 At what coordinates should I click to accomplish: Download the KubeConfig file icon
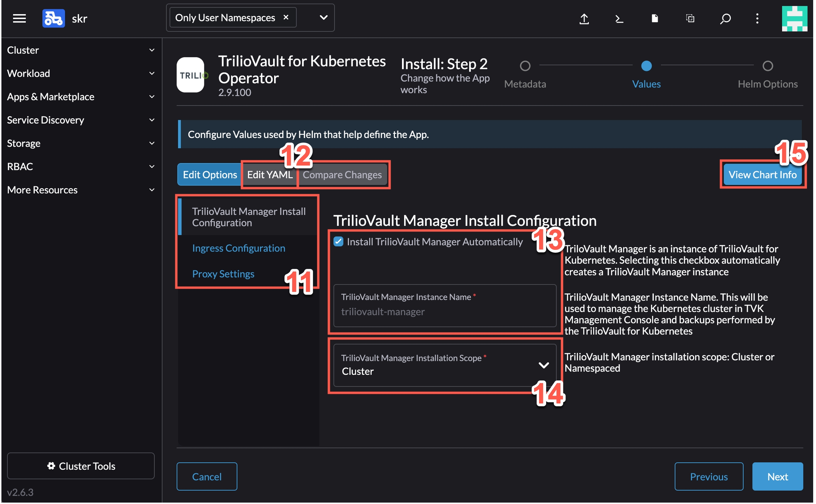pyautogui.click(x=654, y=18)
